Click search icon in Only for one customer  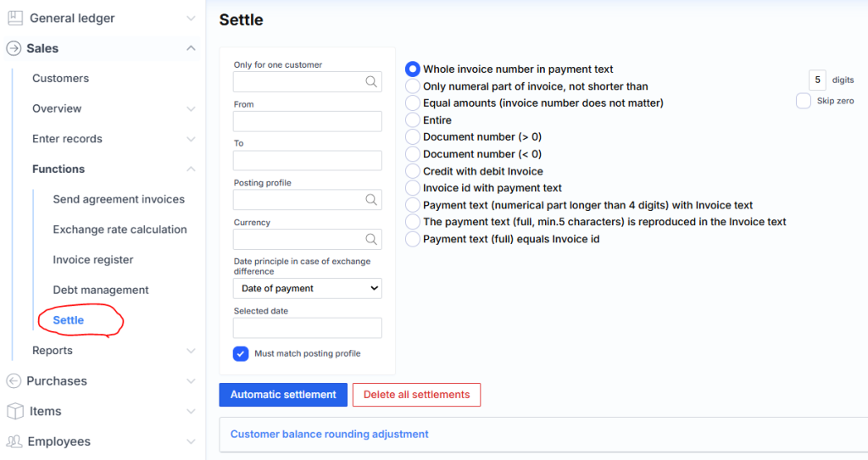(x=371, y=81)
